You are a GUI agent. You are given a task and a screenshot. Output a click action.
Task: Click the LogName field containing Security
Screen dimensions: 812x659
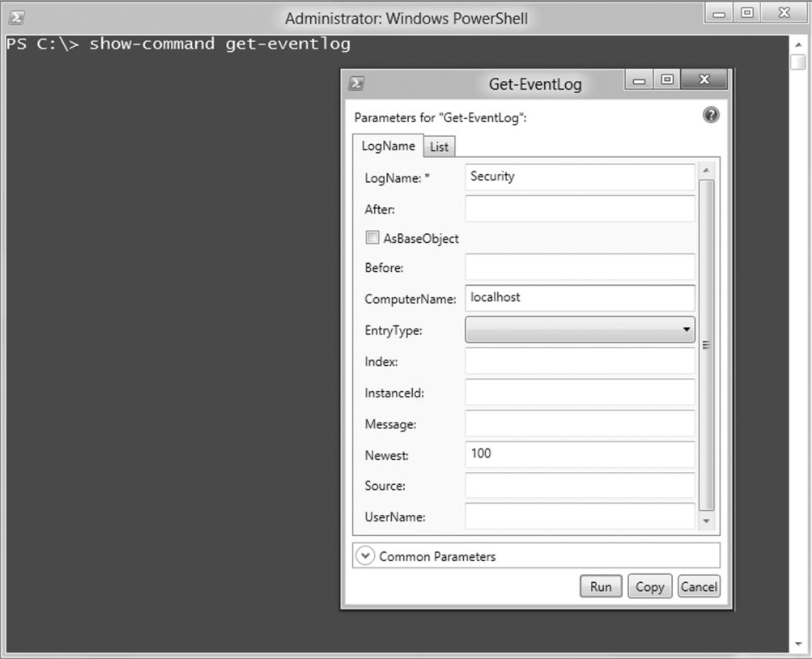pyautogui.click(x=580, y=177)
